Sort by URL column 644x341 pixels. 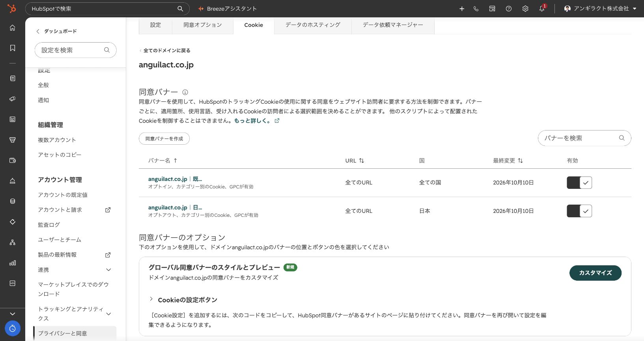[355, 160]
